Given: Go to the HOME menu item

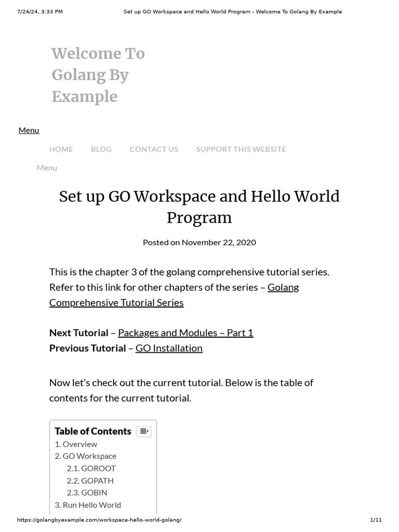Looking at the screenshot, I should tap(61, 149).
